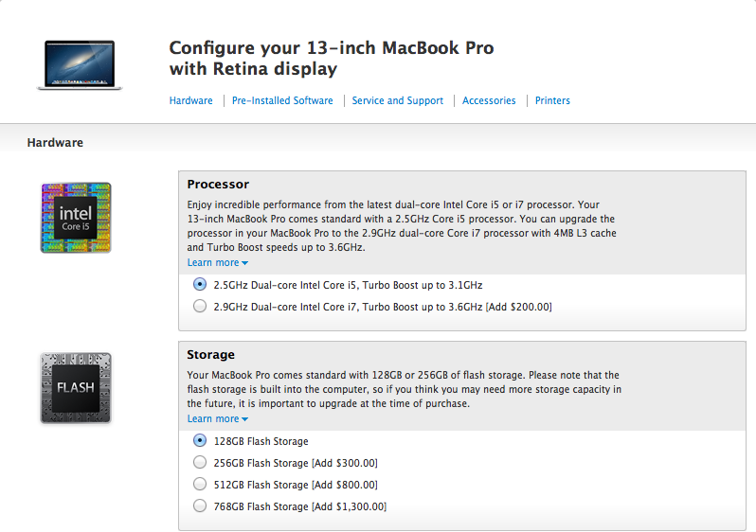Click the MacBook Pro product thumbnail image
This screenshot has height=532, width=756.
pyautogui.click(x=80, y=65)
